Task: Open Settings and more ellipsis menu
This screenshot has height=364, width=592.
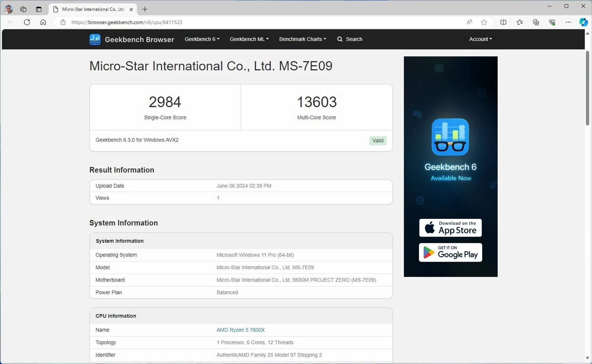Action: point(568,22)
